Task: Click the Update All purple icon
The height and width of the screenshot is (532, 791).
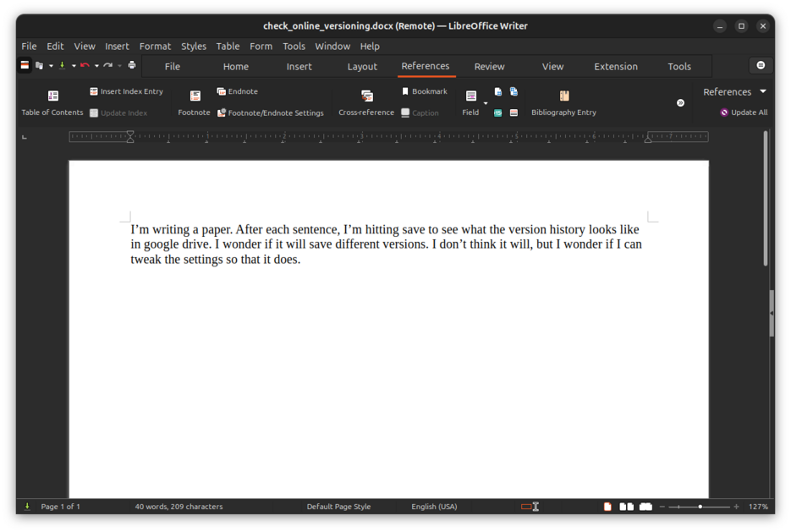Action: [724, 112]
